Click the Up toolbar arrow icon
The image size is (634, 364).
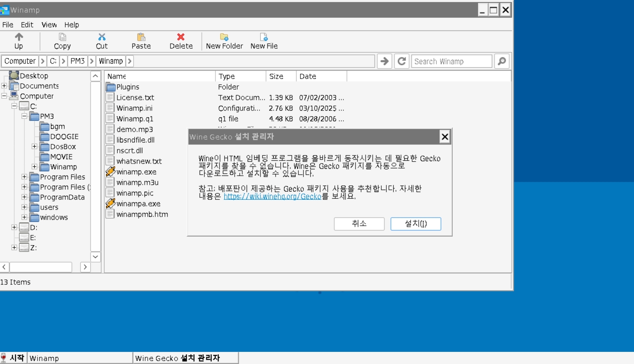click(x=19, y=37)
